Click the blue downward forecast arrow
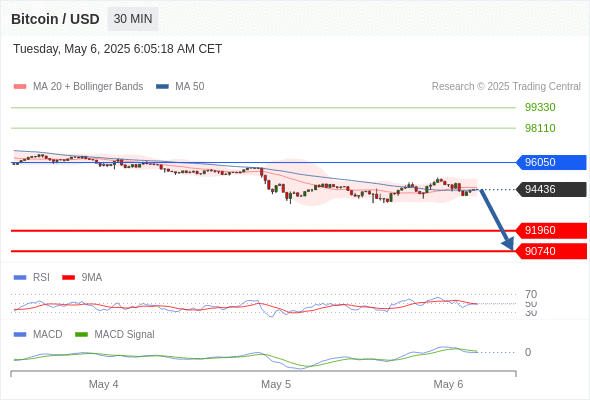Viewport: 590px width, 400px height. 497,220
